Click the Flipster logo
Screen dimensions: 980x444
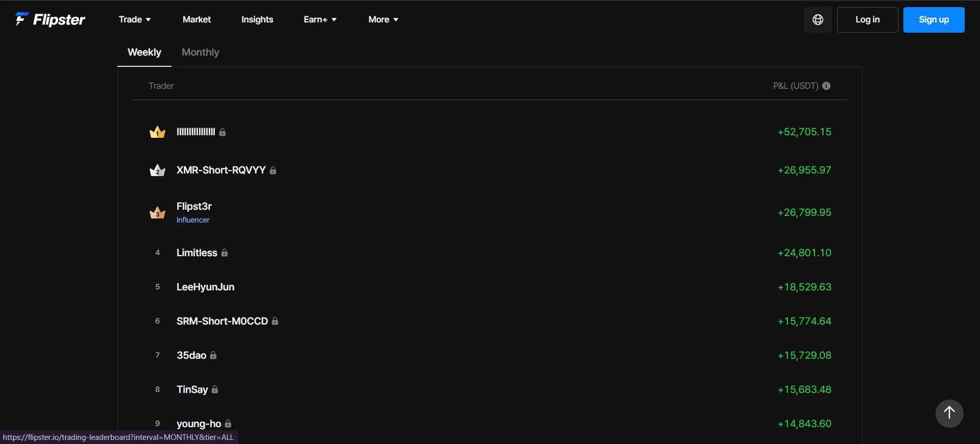50,19
